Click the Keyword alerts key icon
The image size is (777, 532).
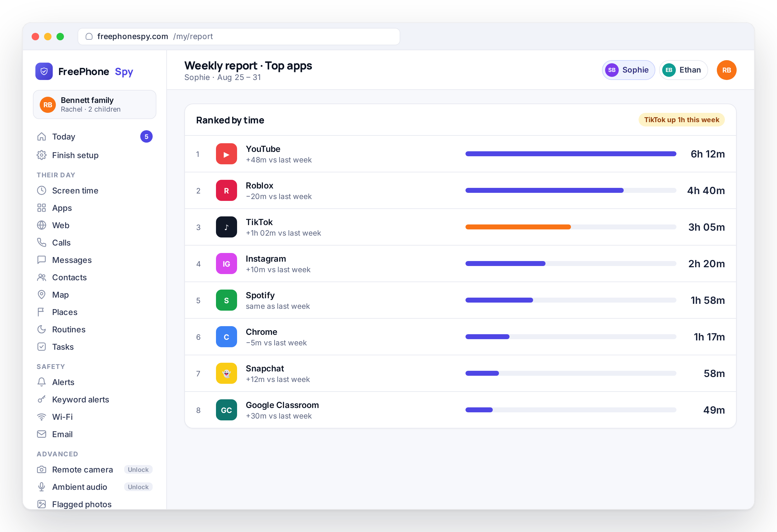point(42,400)
